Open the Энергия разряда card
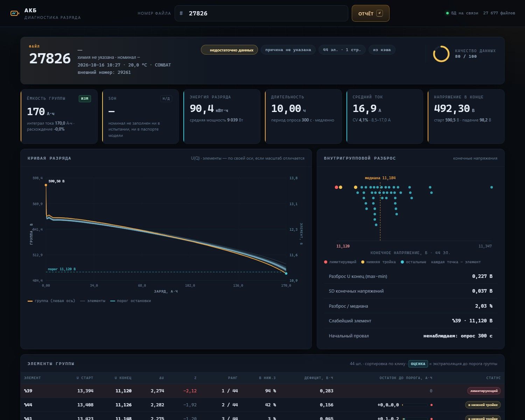This screenshot has height=420, width=525. tap(222, 117)
